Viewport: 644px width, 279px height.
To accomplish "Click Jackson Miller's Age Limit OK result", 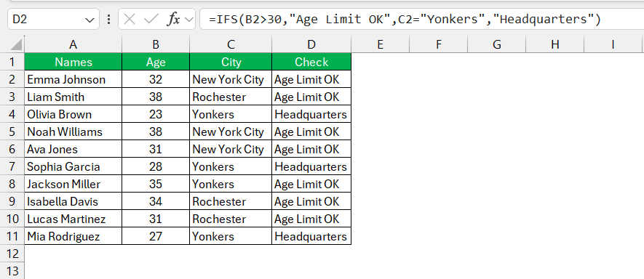I will click(x=311, y=184).
